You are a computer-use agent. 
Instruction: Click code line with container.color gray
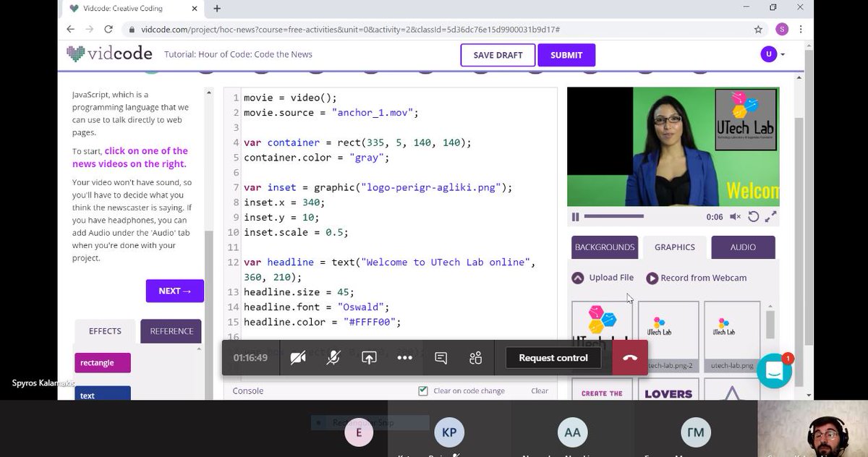tap(316, 158)
